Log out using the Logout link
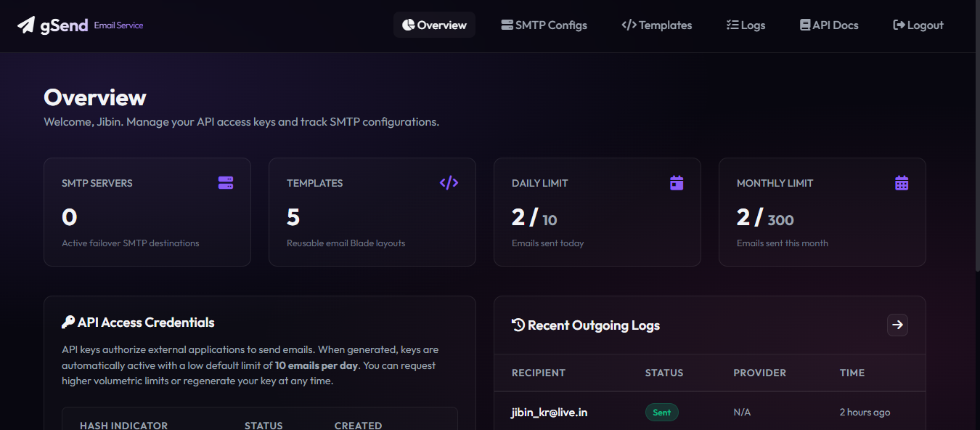 (918, 25)
